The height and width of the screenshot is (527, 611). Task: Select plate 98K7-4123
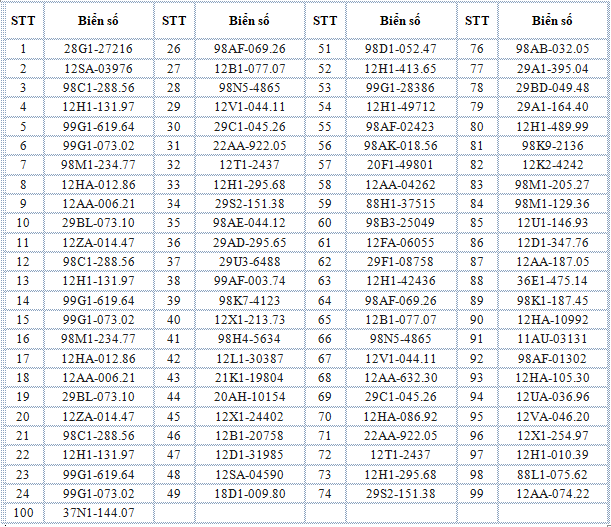pyautogui.click(x=249, y=300)
